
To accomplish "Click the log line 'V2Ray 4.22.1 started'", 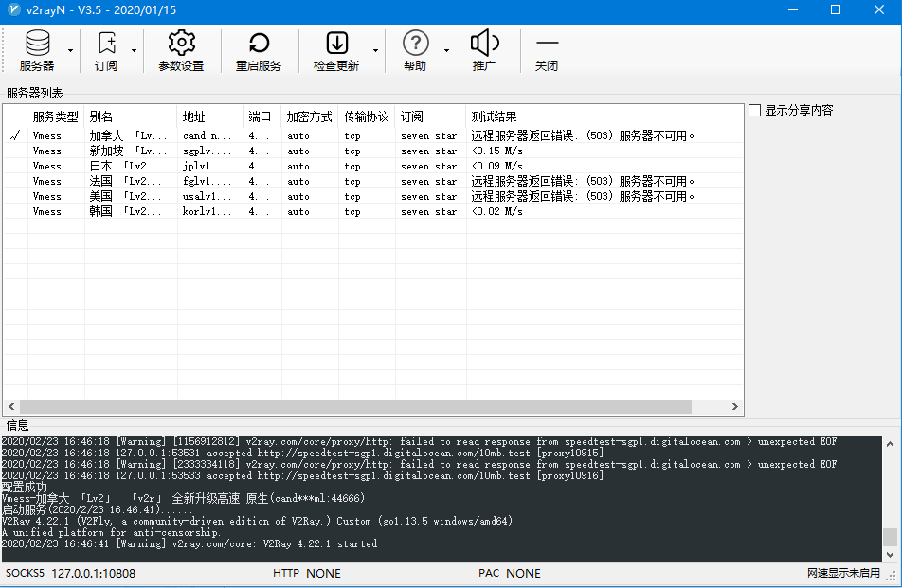I will coord(189,543).
